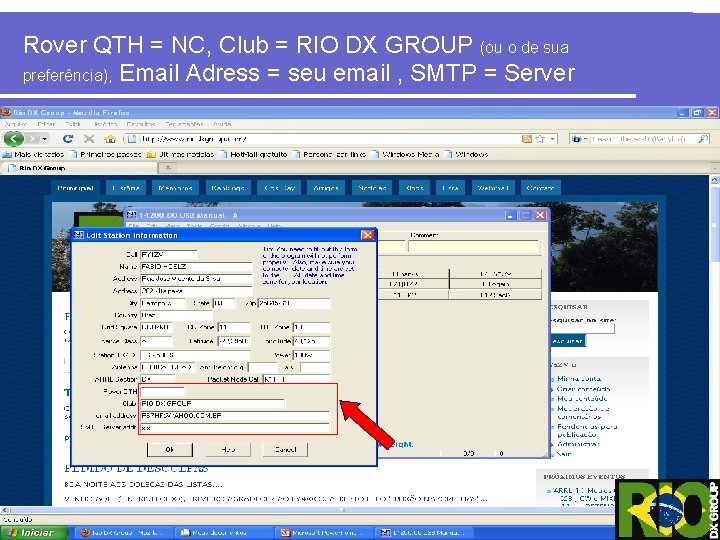Click the Country input field in the dialog
720x540 pixels.
(176, 315)
